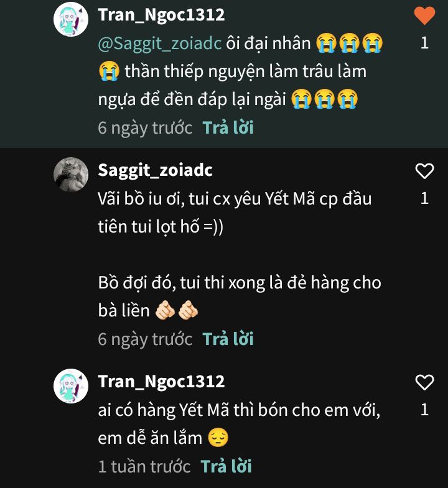Tap the "1 tuần trước" timestamp
This screenshot has width=448, height=488.
(x=144, y=466)
